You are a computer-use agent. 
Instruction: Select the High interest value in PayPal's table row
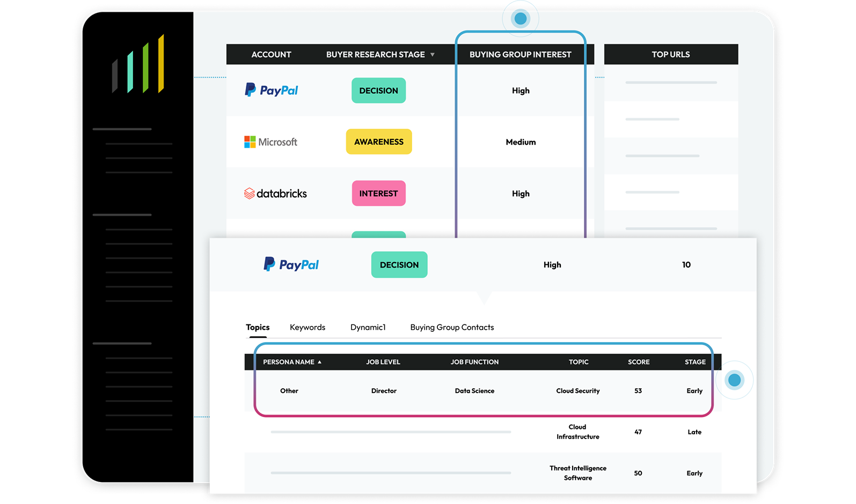coord(521,91)
